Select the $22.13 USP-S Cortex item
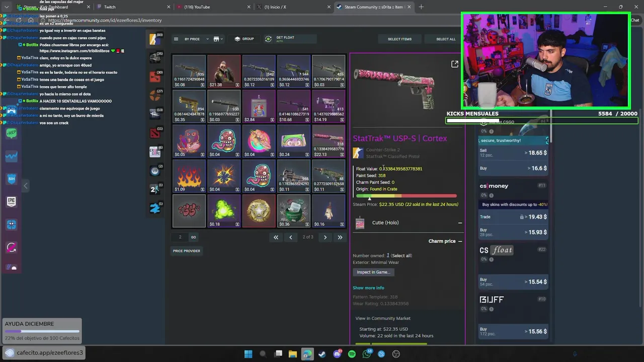 (x=329, y=141)
